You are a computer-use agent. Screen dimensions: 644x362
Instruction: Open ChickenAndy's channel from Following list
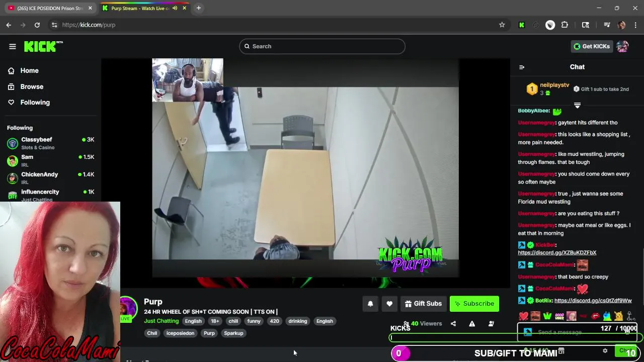tap(50, 178)
